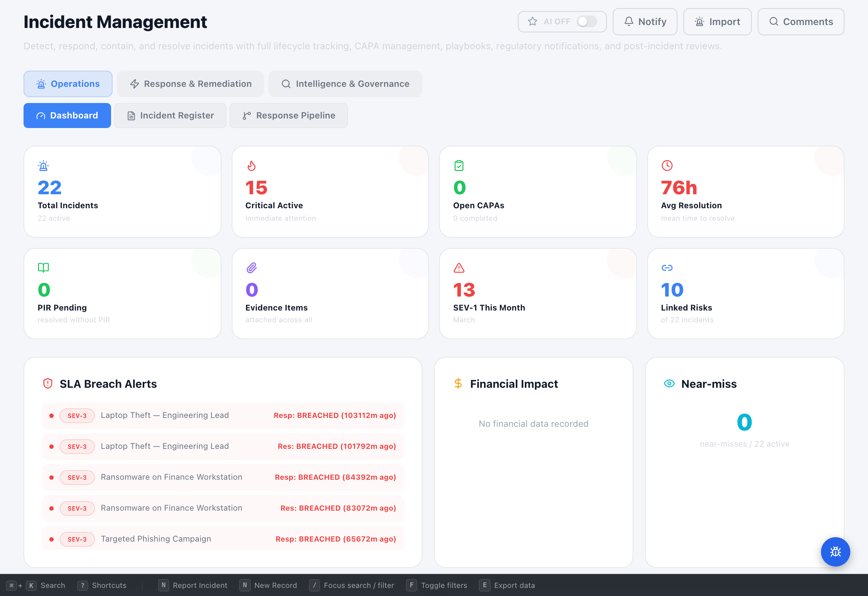Viewport: 868px width, 596px height.
Task: Click the clock icon on Avg Resolution card
Action: (667, 166)
